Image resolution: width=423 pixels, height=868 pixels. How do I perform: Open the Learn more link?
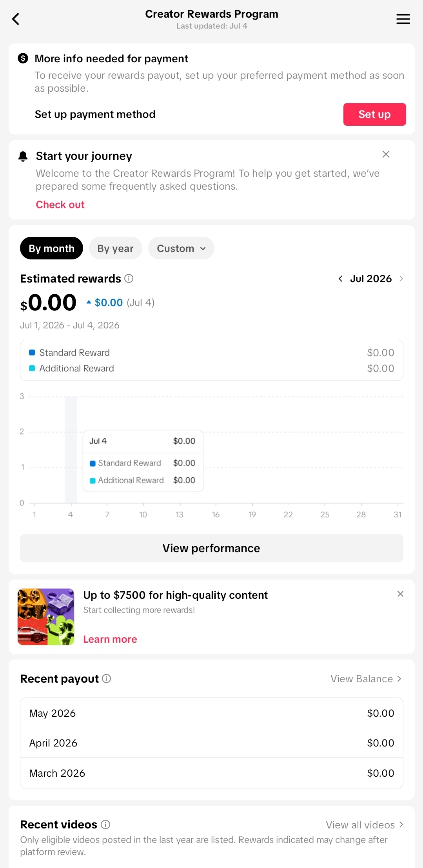[x=110, y=639]
